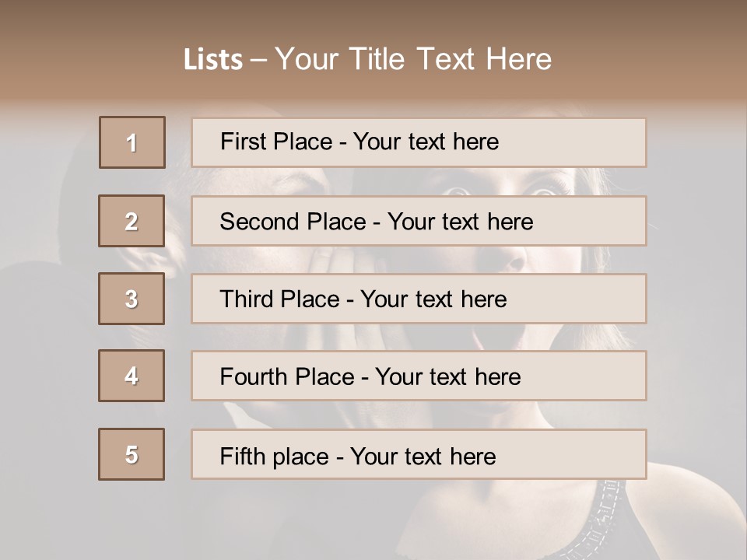Image resolution: width=747 pixels, height=560 pixels.
Task: Click the number 1 box
Action: (132, 142)
